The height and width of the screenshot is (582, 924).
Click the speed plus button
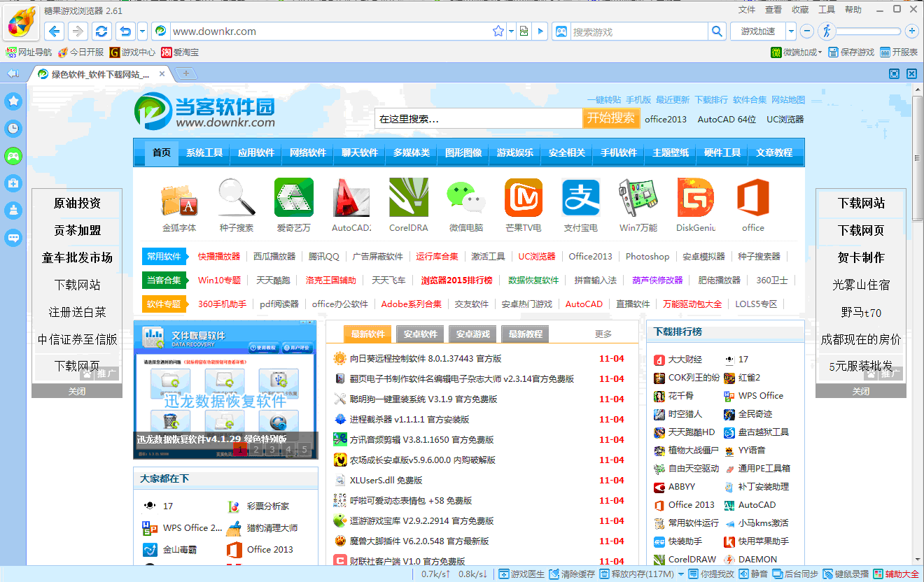coord(911,31)
